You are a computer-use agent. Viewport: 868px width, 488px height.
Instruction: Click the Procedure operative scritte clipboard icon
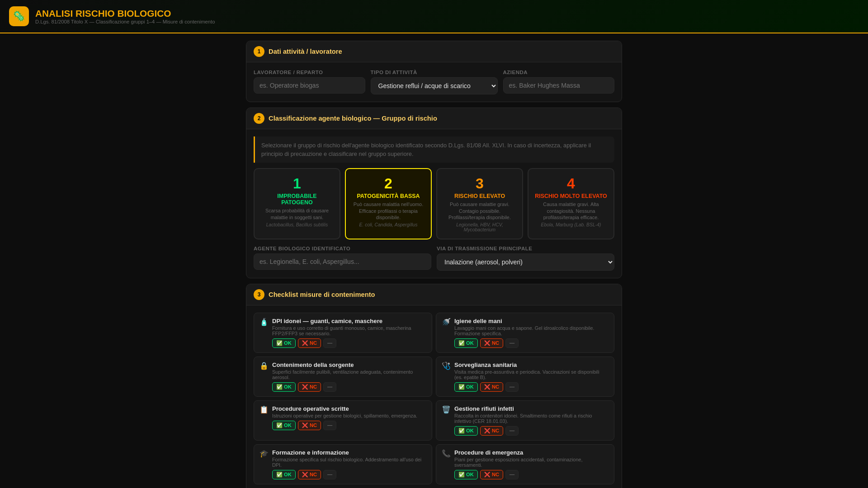[x=264, y=410]
